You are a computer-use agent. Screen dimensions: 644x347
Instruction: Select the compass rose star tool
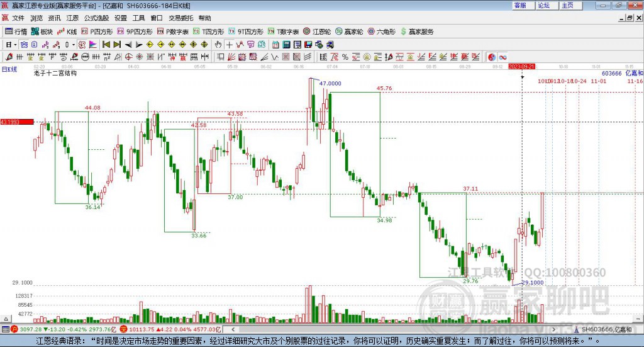139,57
